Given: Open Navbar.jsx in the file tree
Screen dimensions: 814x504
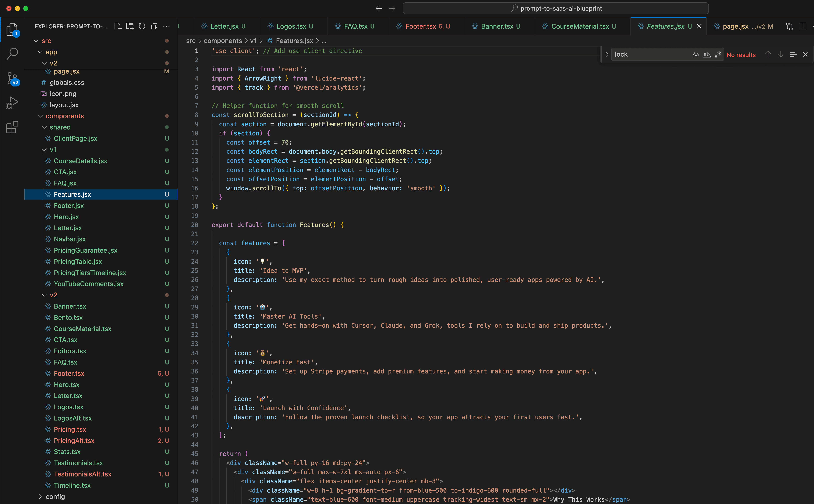Looking at the screenshot, I should pyautogui.click(x=101, y=239).
